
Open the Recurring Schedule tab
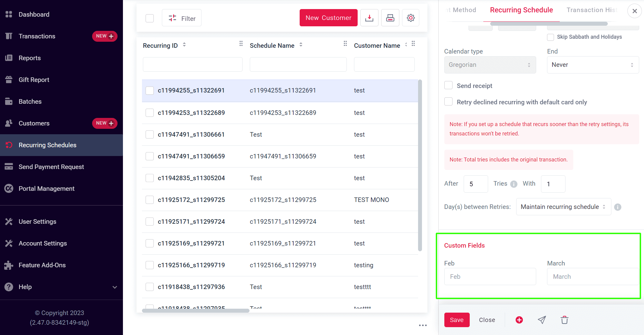[521, 10]
